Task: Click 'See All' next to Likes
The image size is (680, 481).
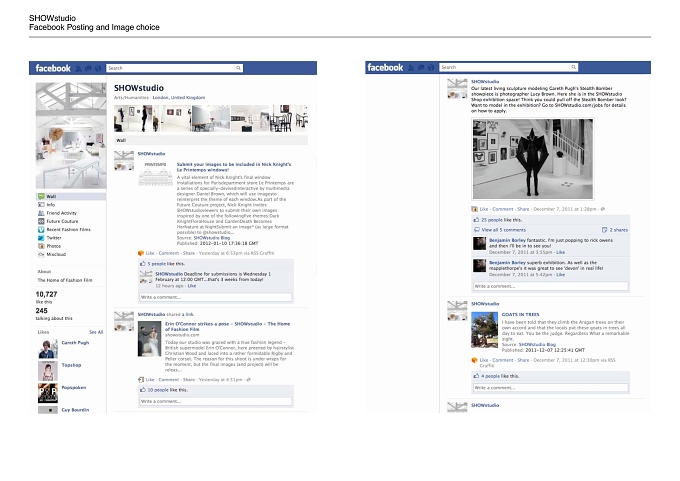Action: click(x=96, y=332)
